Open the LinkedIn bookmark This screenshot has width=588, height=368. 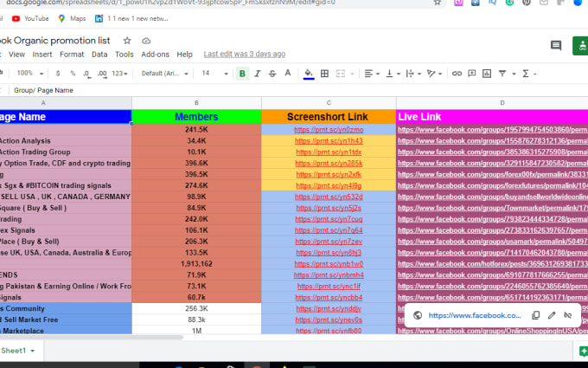[x=131, y=18]
